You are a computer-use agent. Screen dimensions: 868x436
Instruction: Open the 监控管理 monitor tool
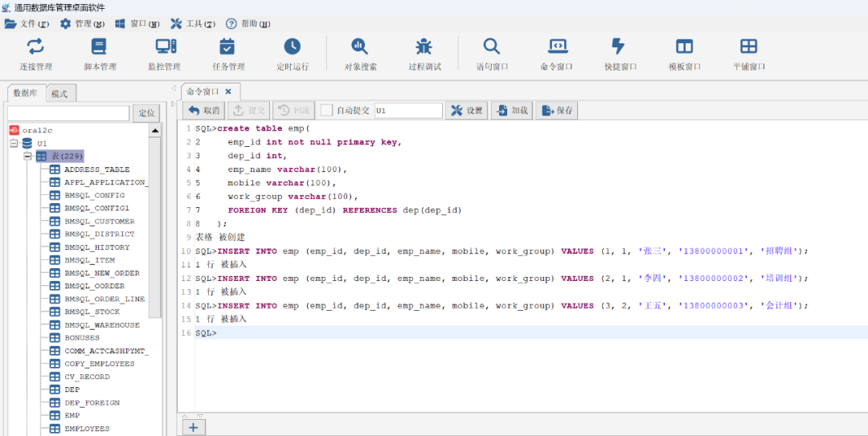165,55
